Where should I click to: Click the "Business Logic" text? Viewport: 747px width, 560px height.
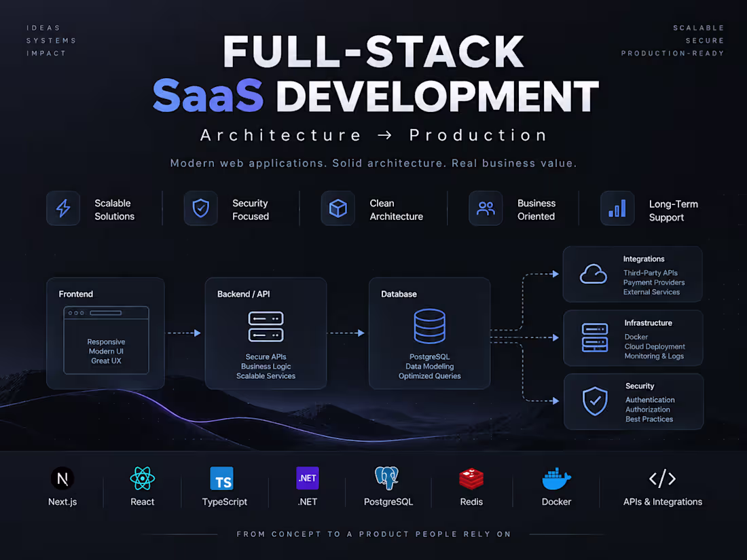266,366
